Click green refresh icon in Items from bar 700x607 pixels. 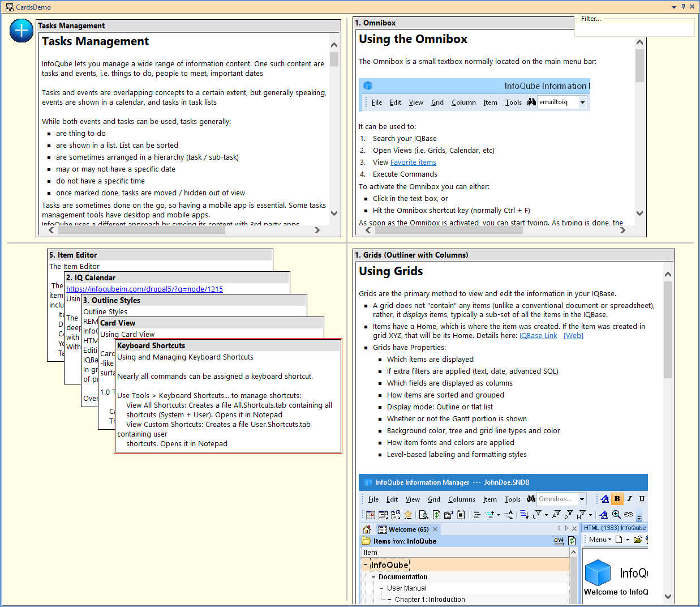pos(572,541)
